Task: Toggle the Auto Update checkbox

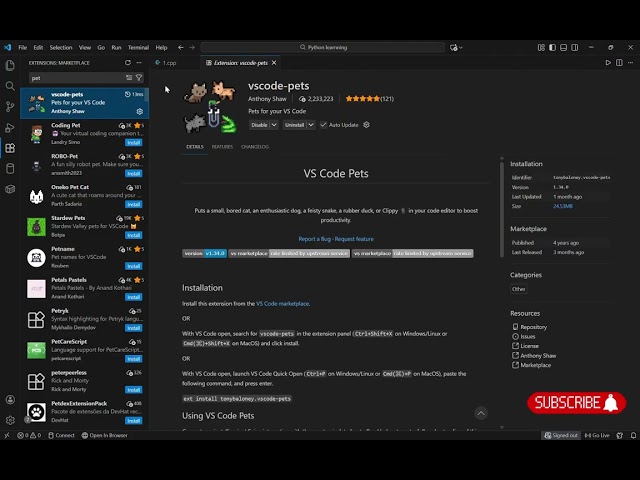Action: coord(323,125)
